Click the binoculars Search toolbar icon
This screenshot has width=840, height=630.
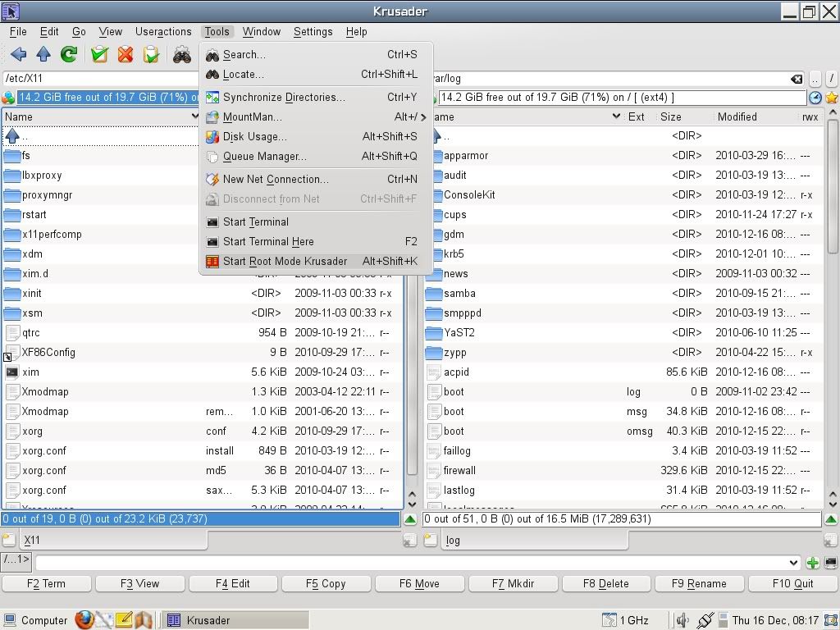pos(182,54)
